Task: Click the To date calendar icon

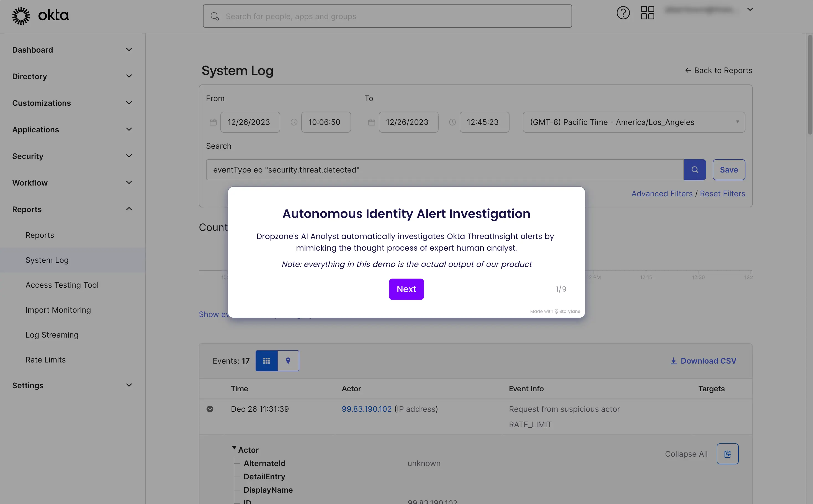Action: tap(371, 122)
